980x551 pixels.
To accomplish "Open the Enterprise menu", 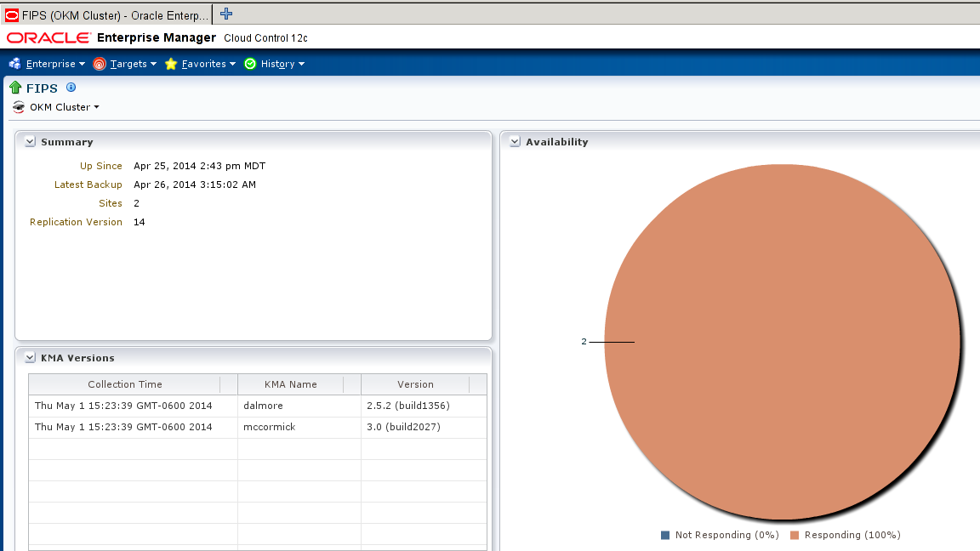I will [x=55, y=64].
